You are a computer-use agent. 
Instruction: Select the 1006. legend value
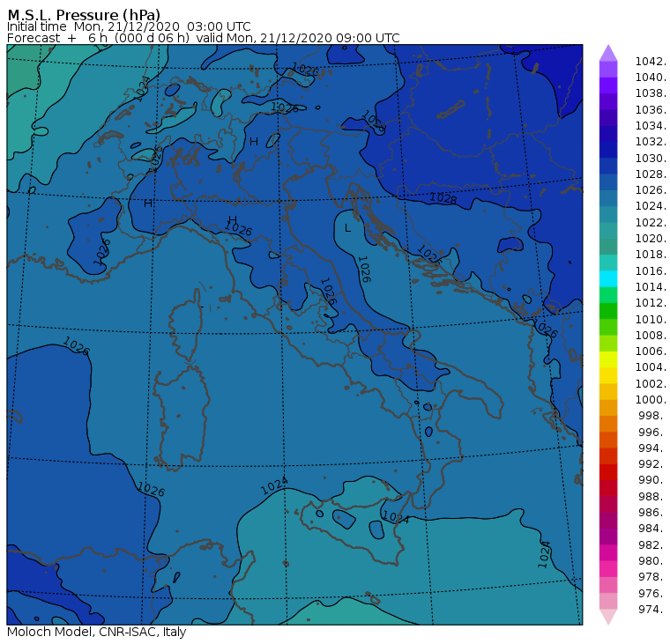pos(651,352)
